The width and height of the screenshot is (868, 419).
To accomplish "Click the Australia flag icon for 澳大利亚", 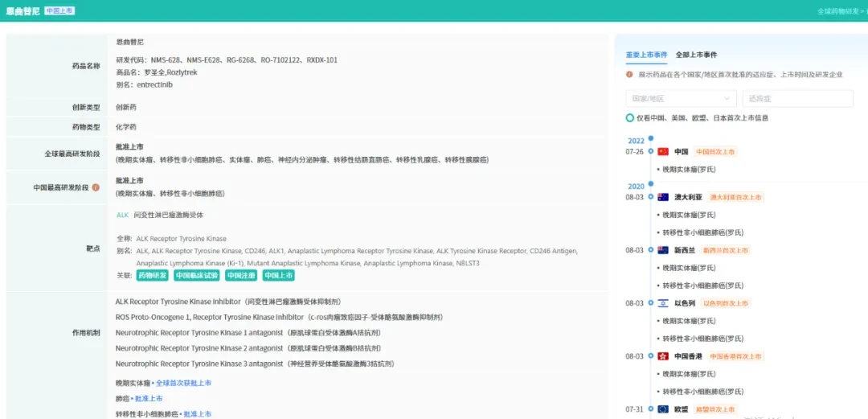I will (663, 197).
